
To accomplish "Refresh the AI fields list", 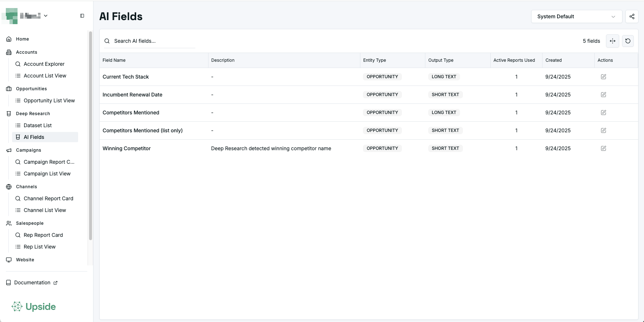I will click(x=628, y=41).
